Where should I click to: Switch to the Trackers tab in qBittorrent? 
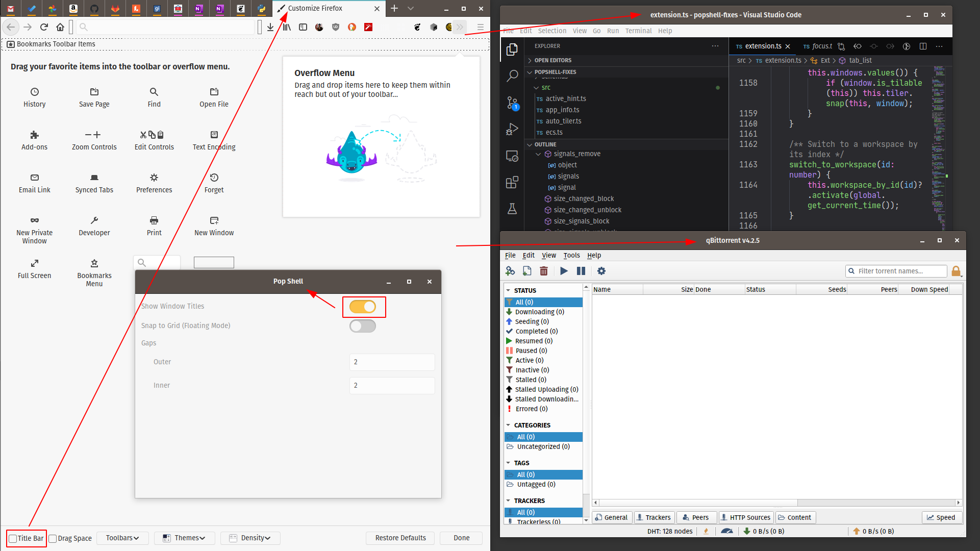tap(654, 517)
